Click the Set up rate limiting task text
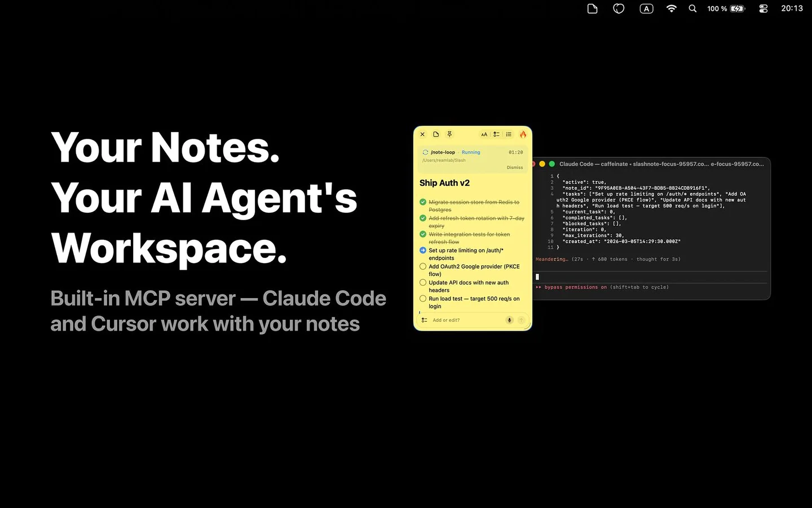 466,254
